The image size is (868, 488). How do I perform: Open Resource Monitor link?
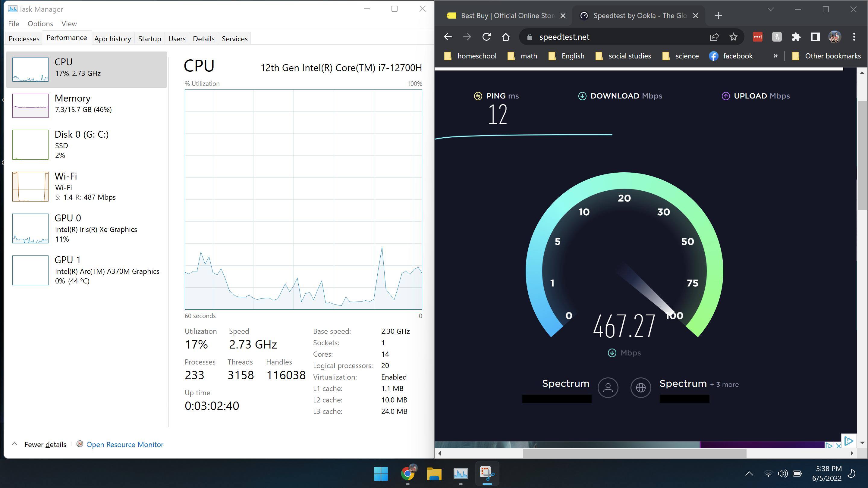125,444
